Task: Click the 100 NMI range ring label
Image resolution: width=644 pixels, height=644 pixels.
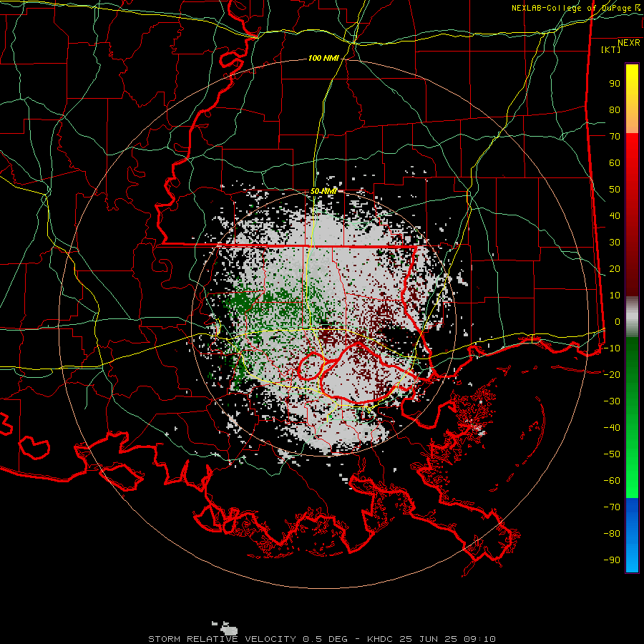Action: pos(323,59)
